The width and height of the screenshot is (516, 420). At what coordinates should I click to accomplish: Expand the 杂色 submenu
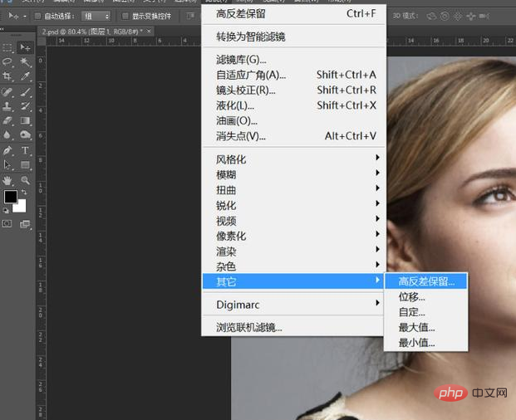[292, 266]
